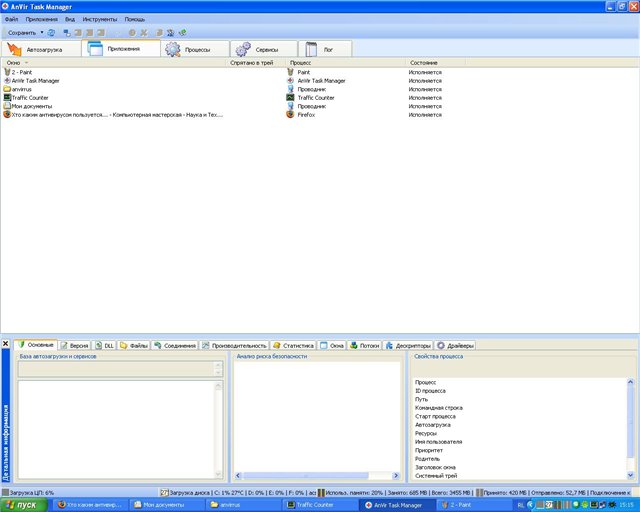640x512 pixels.
Task: Open the Вид menu
Action: pyautogui.click(x=70, y=19)
